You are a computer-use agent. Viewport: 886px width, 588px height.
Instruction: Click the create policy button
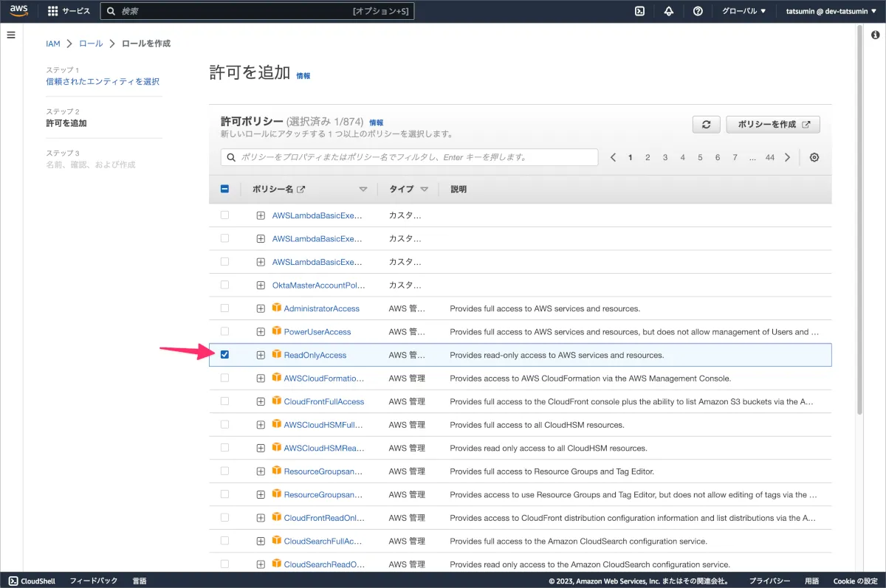pos(773,125)
